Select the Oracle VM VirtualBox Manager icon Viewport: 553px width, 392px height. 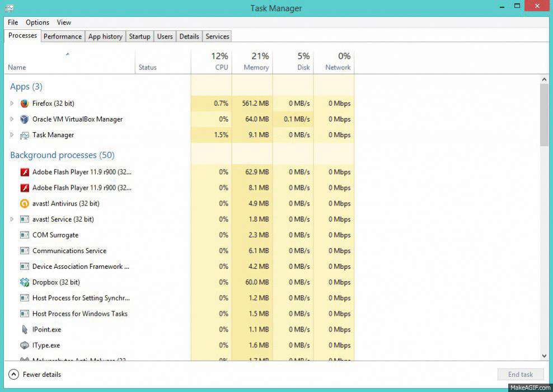(24, 119)
